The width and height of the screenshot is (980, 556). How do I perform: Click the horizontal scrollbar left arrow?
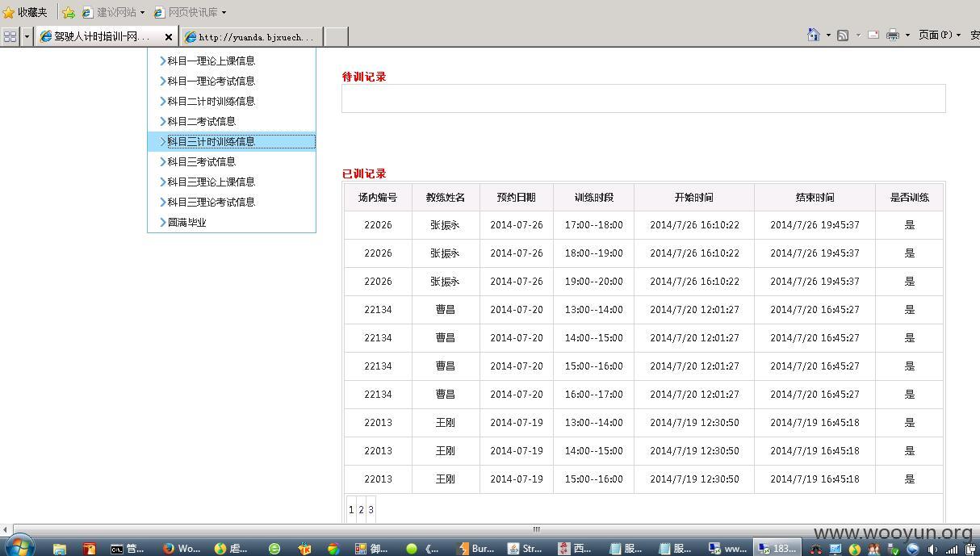[x=6, y=529]
